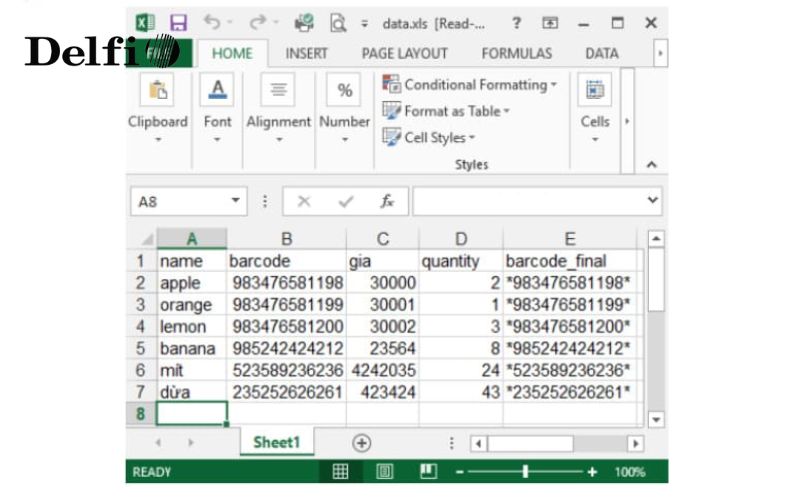Viewport: 800px width, 500px height.
Task: Switch to Page Break Preview view
Action: [428, 472]
